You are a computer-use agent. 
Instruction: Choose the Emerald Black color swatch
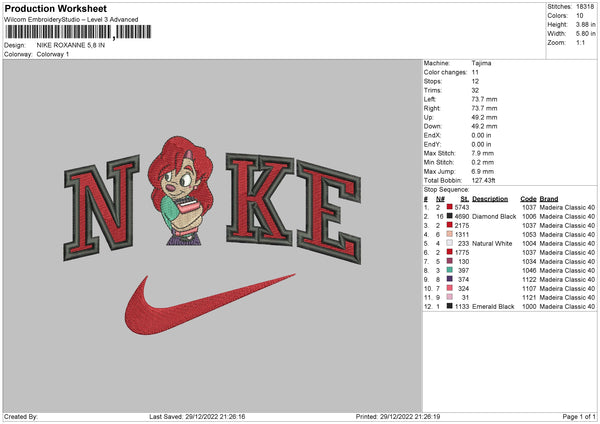pyautogui.click(x=450, y=306)
